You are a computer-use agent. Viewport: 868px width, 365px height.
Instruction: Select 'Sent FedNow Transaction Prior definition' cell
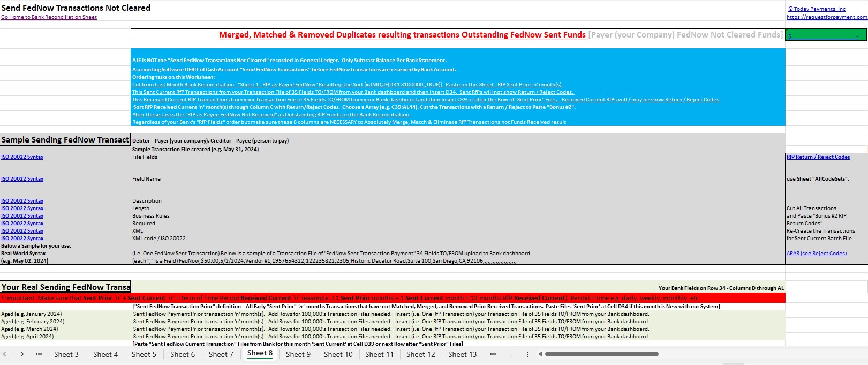tap(426, 307)
